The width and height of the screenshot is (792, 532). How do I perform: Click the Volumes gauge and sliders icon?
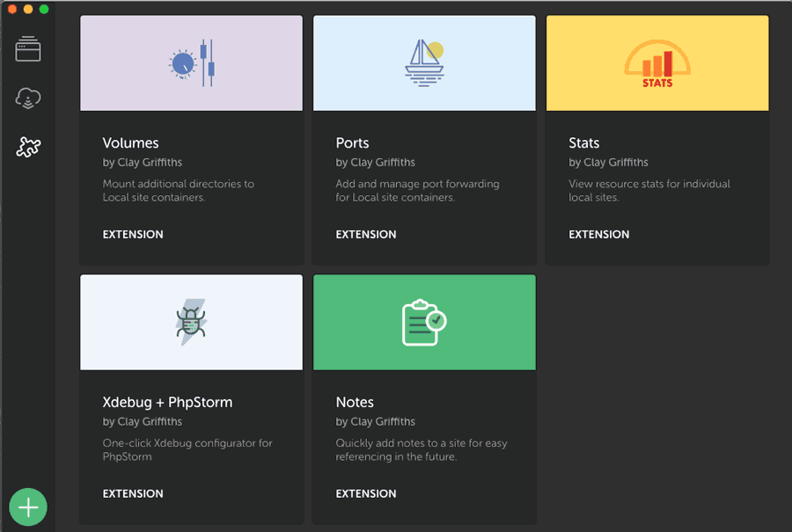[192, 63]
